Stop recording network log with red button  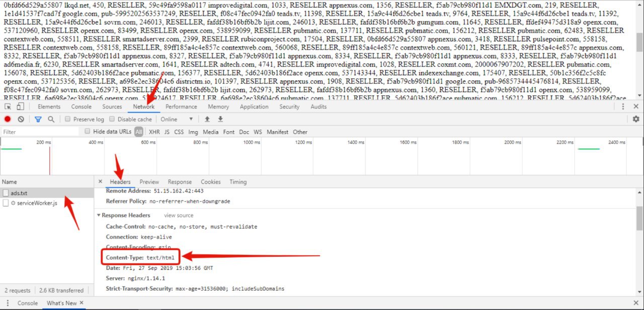(8, 119)
